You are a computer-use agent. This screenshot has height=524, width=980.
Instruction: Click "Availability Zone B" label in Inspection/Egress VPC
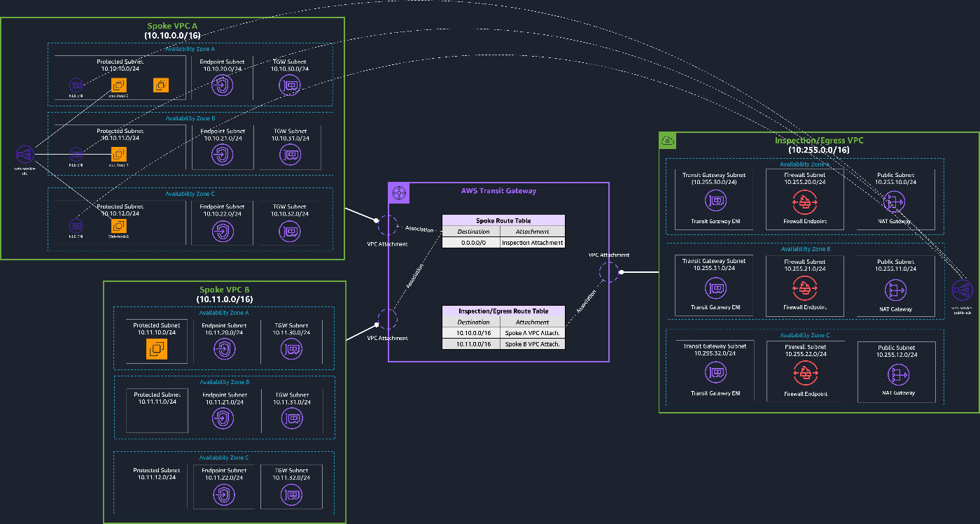[805, 248]
